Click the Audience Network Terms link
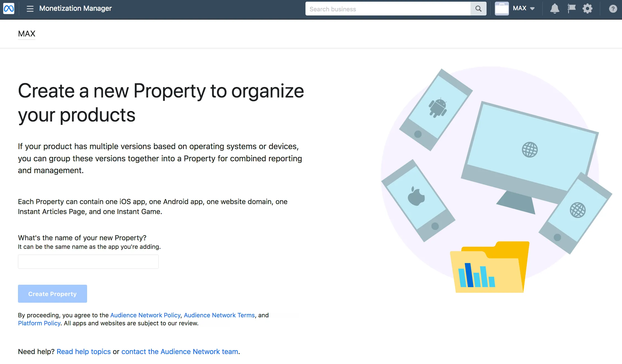 coord(219,315)
